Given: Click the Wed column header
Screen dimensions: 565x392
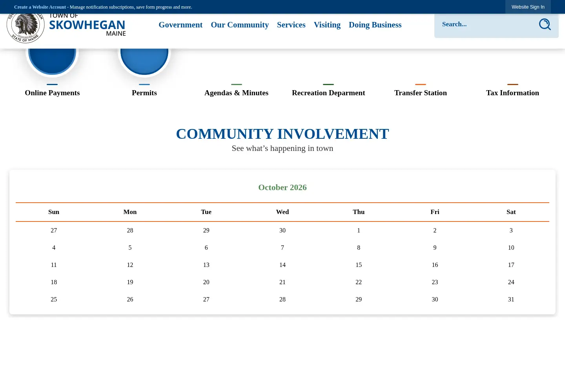Looking at the screenshot, I should coord(282,212).
